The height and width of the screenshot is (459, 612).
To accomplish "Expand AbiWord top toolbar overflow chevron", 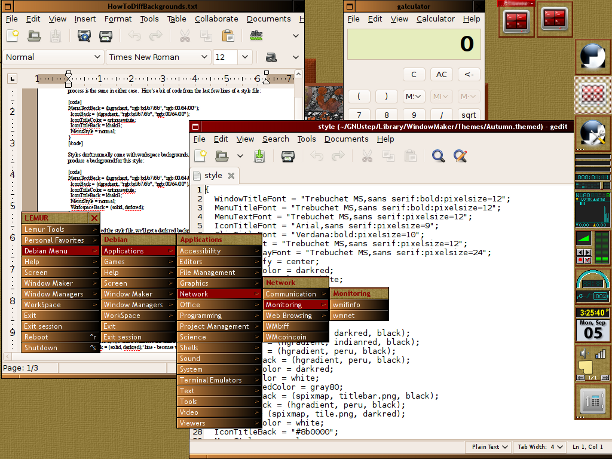I will pos(296,36).
